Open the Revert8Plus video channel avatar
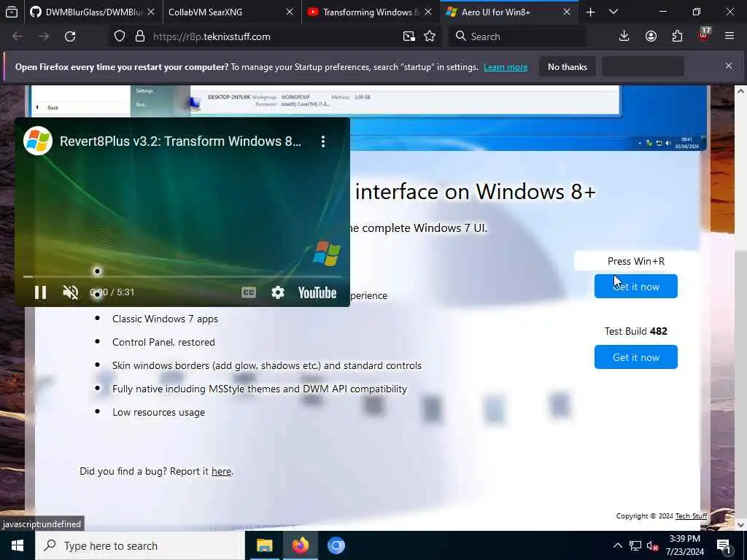Screen dimensions: 747x560 pos(38,141)
